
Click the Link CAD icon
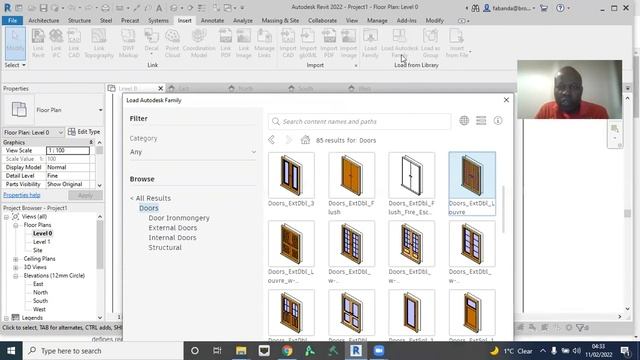click(74, 43)
